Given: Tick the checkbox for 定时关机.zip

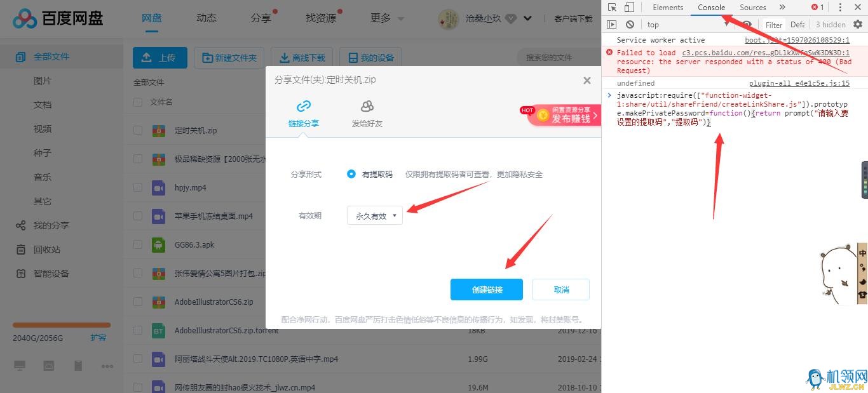Looking at the screenshot, I should 138,131.
